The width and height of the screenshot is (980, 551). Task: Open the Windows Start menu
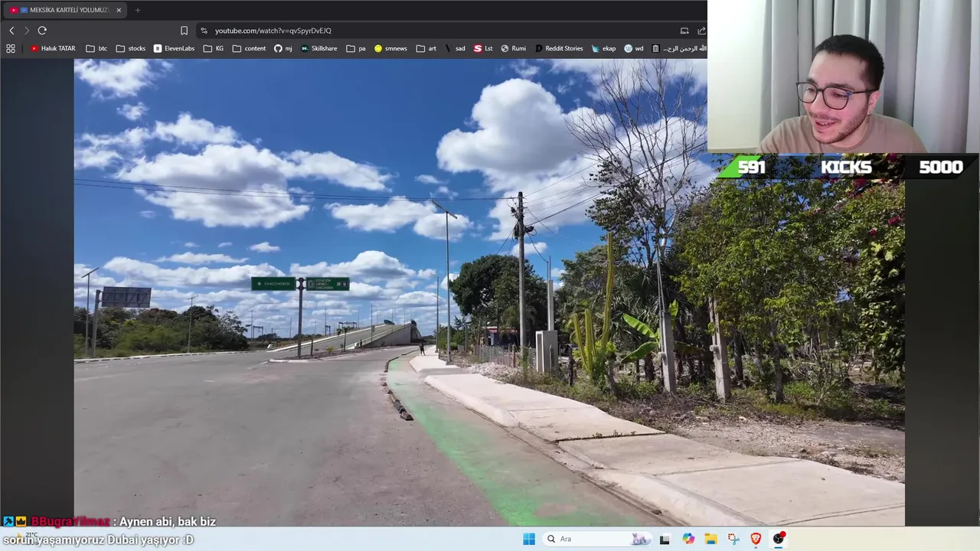[x=529, y=539]
